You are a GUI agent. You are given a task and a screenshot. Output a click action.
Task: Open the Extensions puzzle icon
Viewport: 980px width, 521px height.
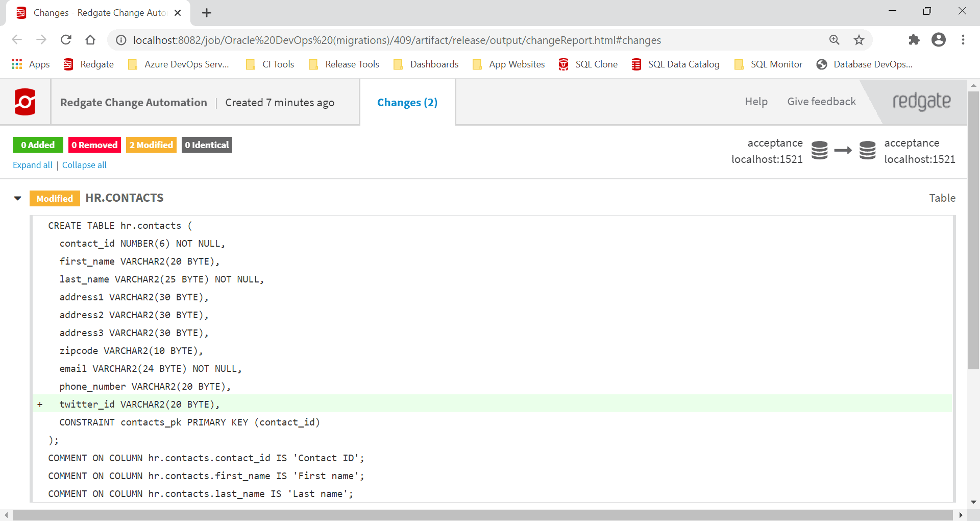914,40
